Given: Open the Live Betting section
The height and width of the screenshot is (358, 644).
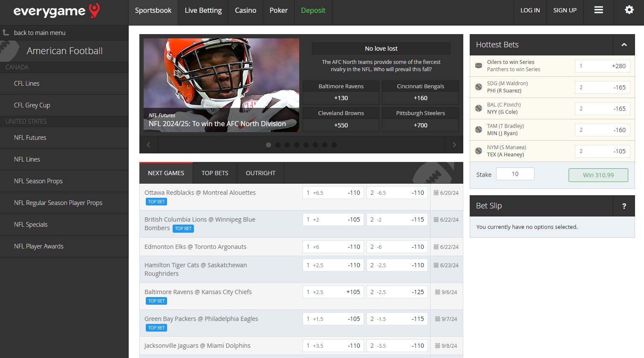Looking at the screenshot, I should click(x=203, y=10).
